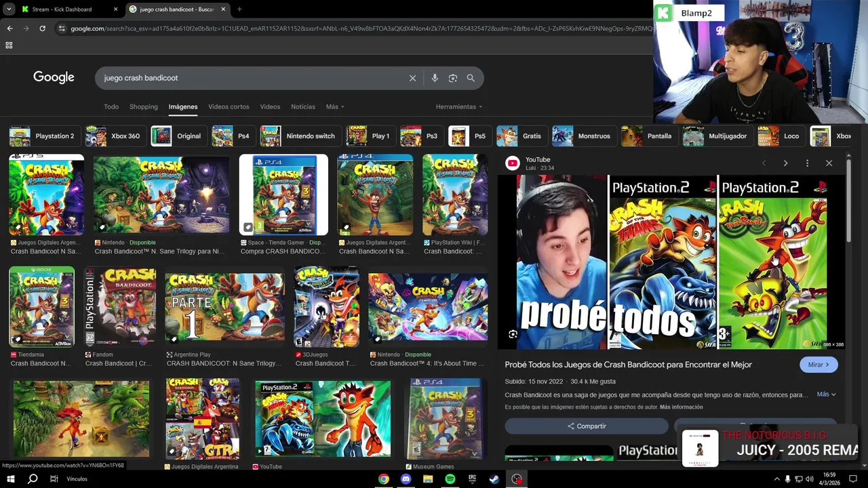The image size is (868, 488).
Task: Open the YouTube source link in preview
Action: 538,160
